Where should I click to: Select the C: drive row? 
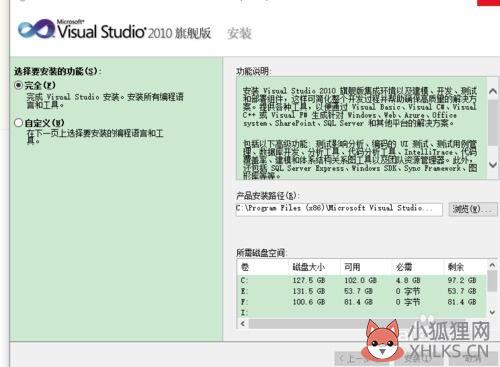tap(362, 280)
